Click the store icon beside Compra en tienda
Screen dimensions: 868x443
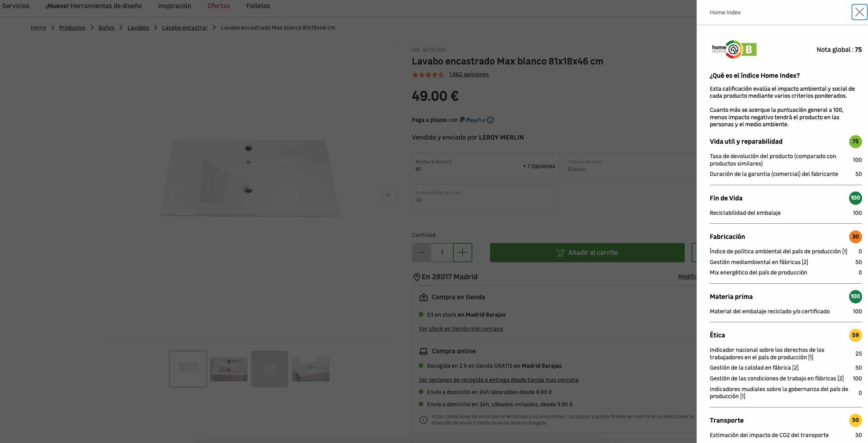(x=423, y=297)
